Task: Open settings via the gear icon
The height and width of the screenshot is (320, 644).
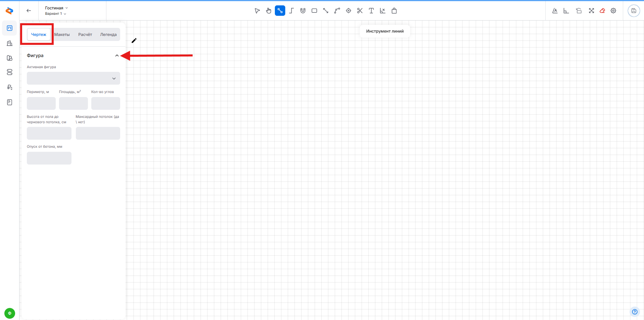Action: click(x=613, y=11)
